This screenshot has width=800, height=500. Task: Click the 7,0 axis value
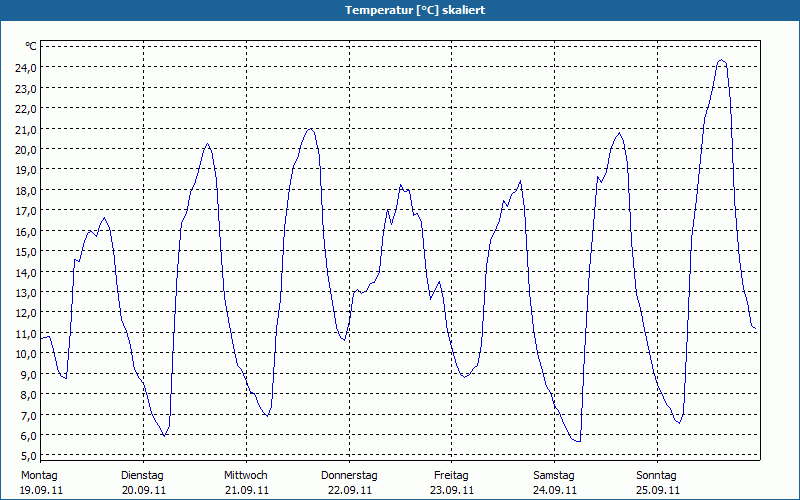coord(28,415)
